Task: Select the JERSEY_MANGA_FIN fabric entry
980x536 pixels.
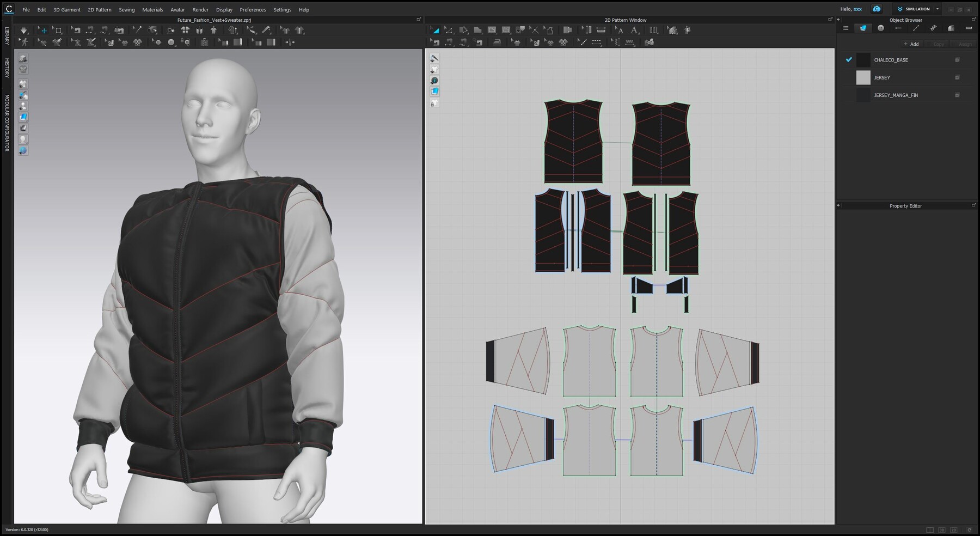Action: (897, 95)
